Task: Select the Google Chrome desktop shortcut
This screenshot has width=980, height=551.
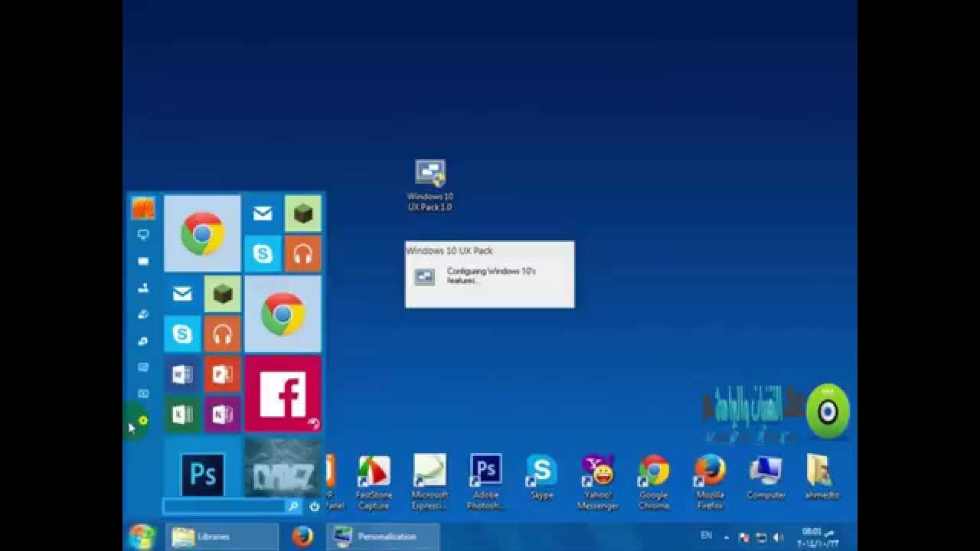Action: (654, 482)
